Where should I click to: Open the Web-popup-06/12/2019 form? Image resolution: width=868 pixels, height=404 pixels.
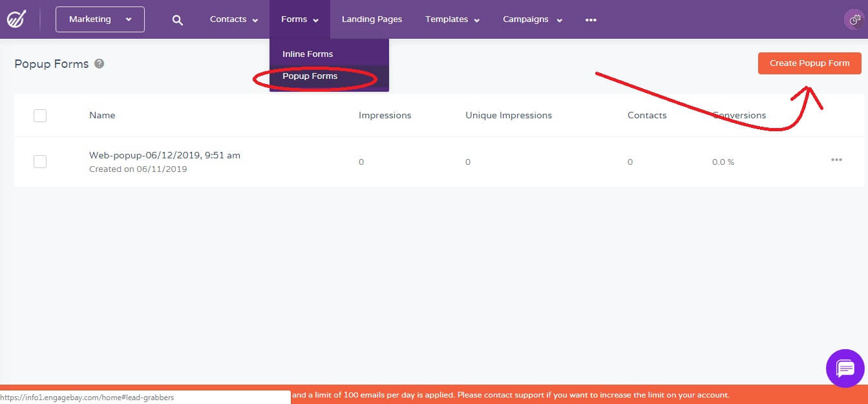pyautogui.click(x=164, y=155)
